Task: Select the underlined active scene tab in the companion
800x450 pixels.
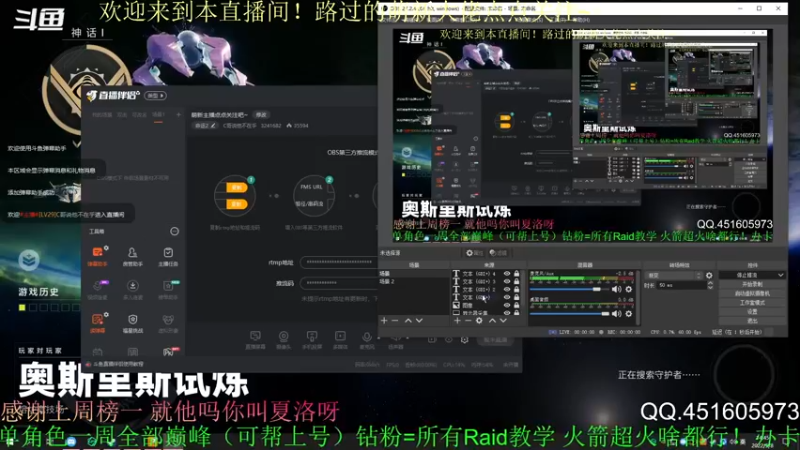Action: pos(158,115)
